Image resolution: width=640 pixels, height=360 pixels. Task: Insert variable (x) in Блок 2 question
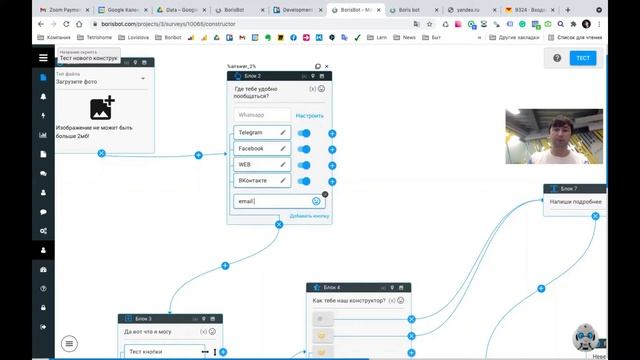(x=313, y=89)
